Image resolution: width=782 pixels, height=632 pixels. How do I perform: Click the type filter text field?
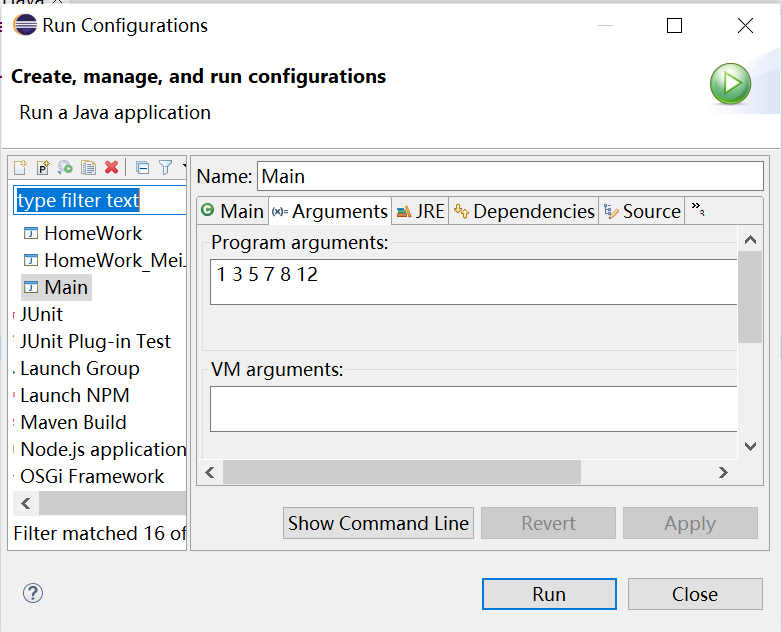pyautogui.click(x=100, y=200)
